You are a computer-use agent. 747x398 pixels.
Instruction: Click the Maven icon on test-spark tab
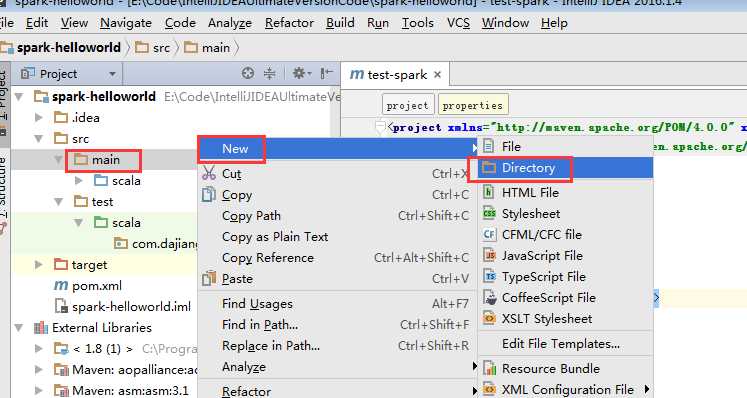(x=356, y=74)
